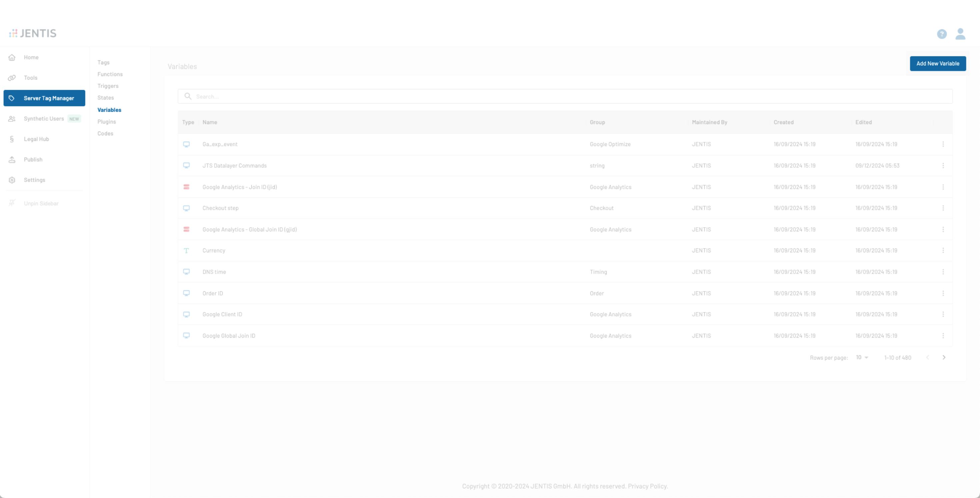The width and height of the screenshot is (980, 498).
Task: Click the Add New Variable button
Action: click(x=938, y=64)
